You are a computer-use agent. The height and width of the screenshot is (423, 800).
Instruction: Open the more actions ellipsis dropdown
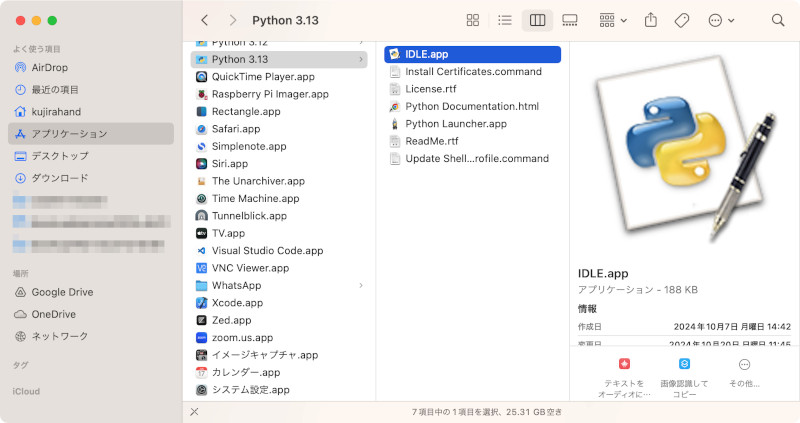(720, 20)
